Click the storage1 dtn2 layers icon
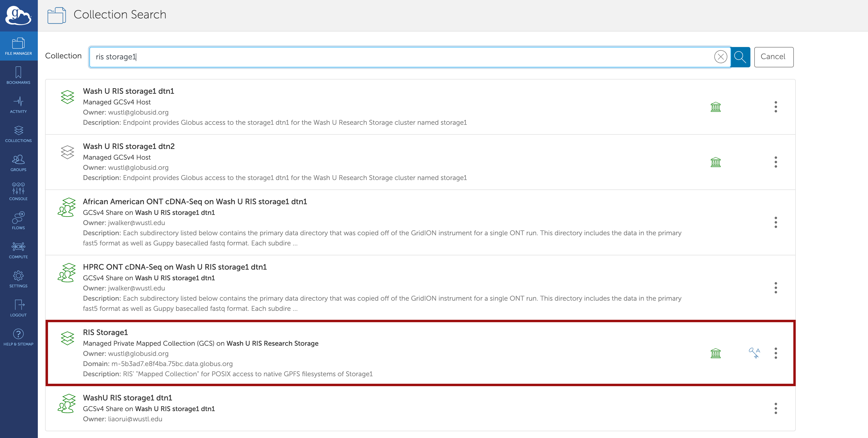The width and height of the screenshot is (868, 438). 67,152
